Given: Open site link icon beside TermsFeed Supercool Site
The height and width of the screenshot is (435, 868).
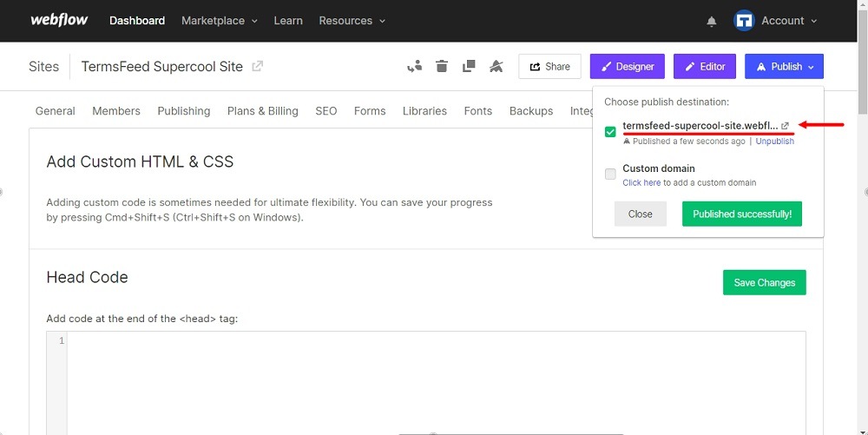Looking at the screenshot, I should click(258, 66).
